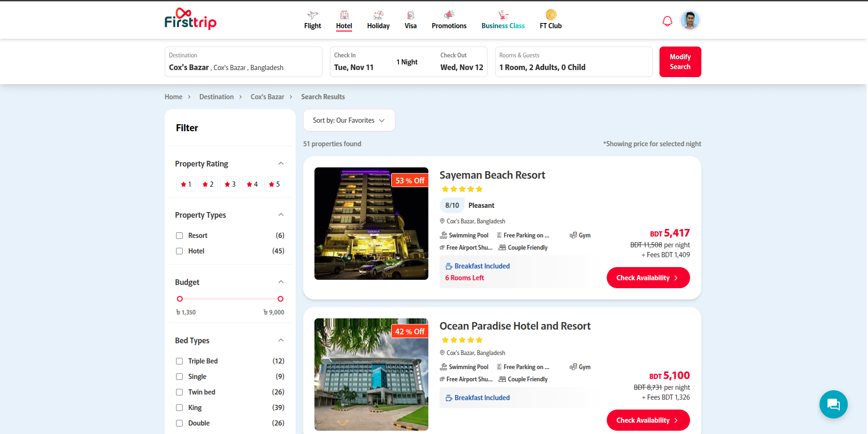Open the Sort by Our Favorites dropdown
868x434 pixels.
tap(349, 120)
